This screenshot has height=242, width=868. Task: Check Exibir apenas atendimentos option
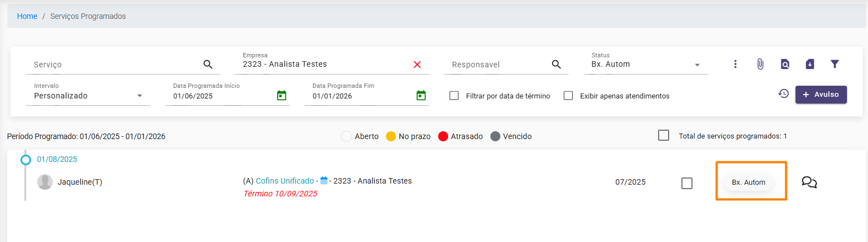coord(568,96)
